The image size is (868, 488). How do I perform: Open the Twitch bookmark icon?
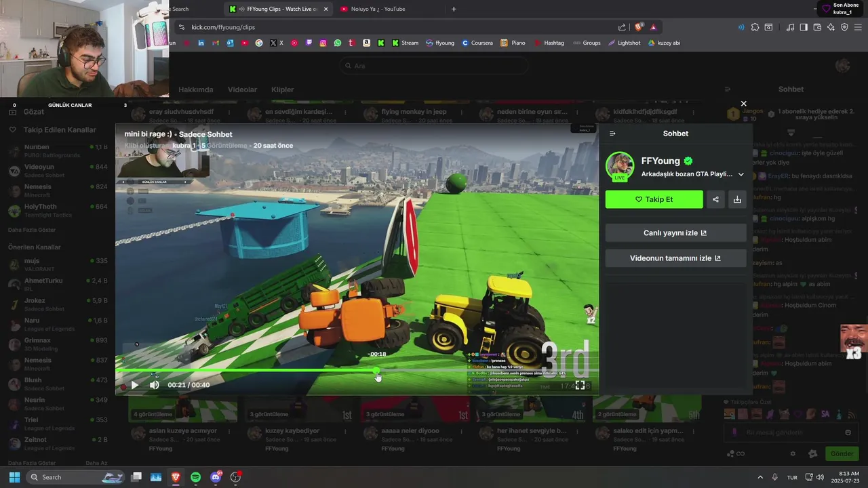309,43
